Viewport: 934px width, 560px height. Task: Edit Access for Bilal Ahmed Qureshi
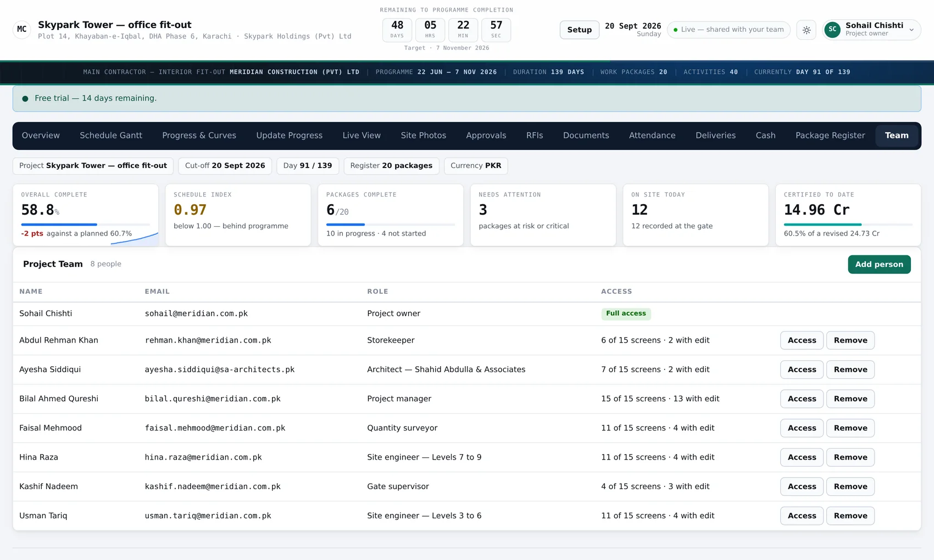coord(802,399)
